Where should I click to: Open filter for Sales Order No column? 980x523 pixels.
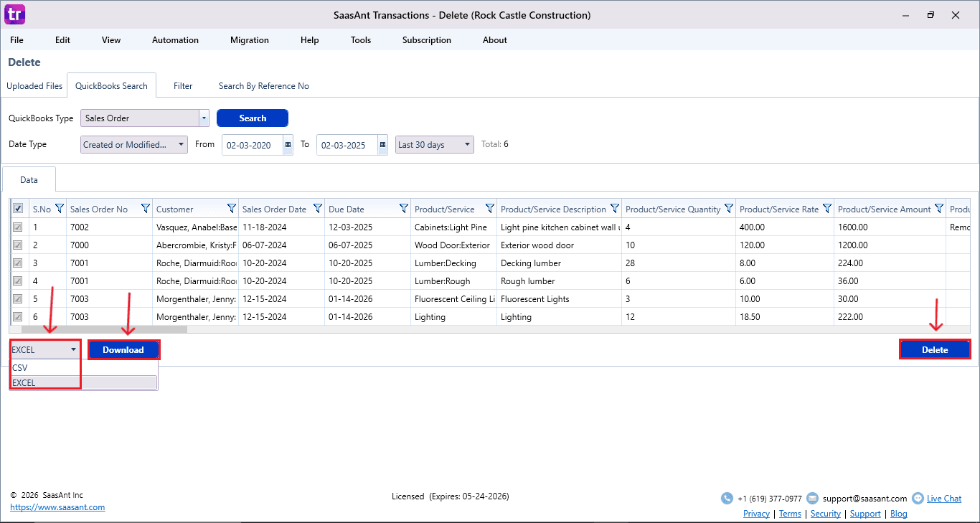click(x=145, y=209)
